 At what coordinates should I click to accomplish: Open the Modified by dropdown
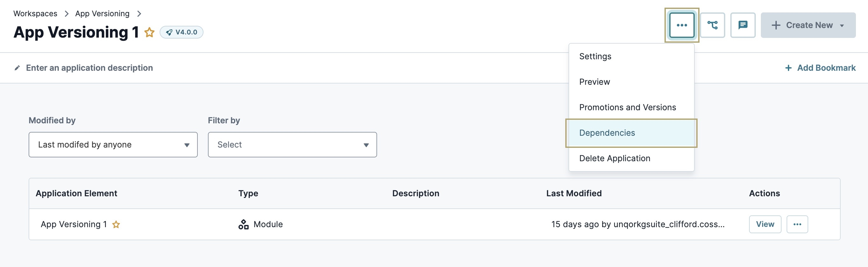click(x=113, y=144)
